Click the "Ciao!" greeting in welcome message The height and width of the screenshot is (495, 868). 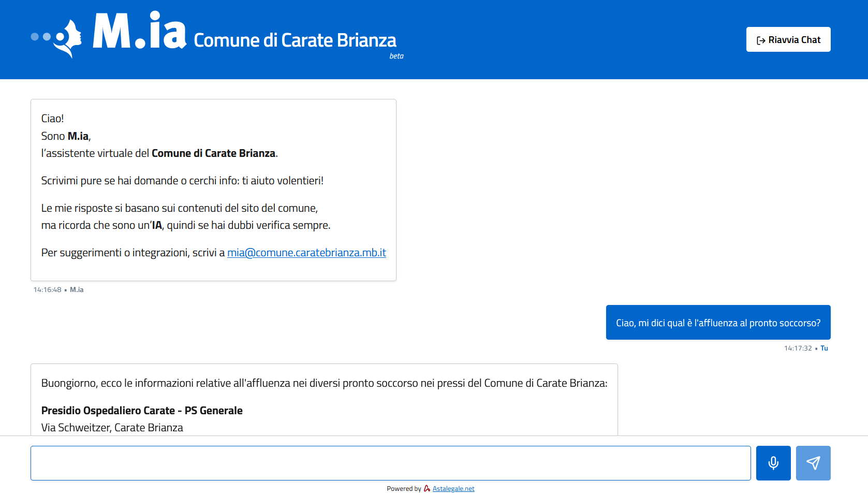pyautogui.click(x=52, y=119)
